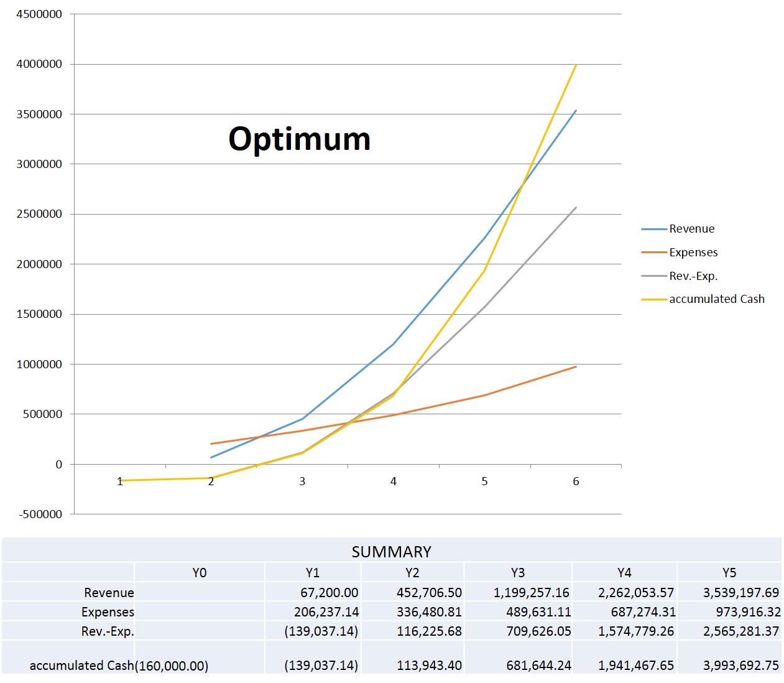784x683 pixels.
Task: Select the Revenue legend entry
Action: click(691, 228)
